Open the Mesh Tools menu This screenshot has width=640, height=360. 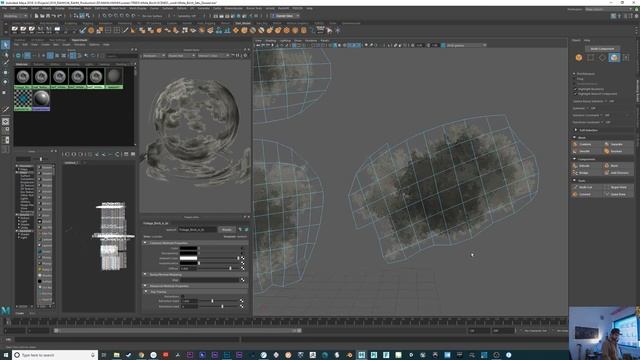(118, 8)
